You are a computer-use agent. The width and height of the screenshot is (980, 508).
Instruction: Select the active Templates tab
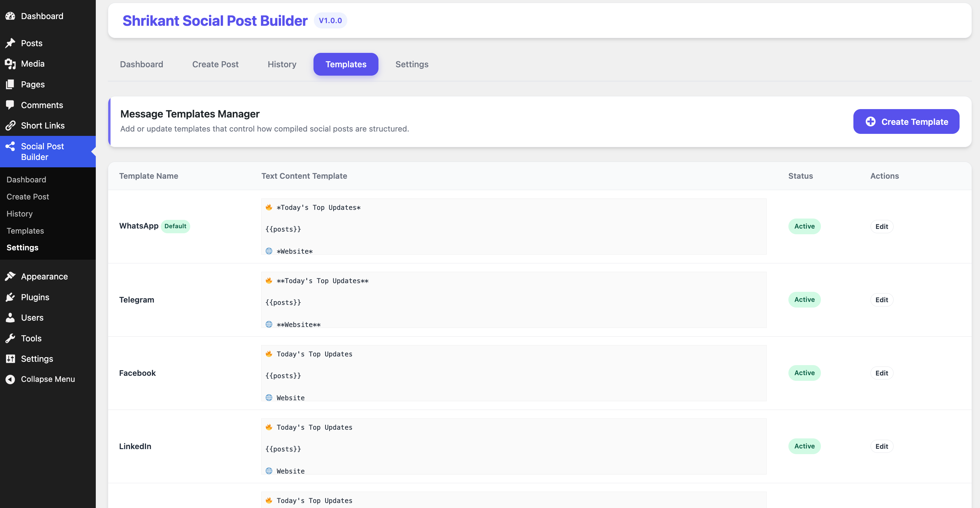click(346, 64)
